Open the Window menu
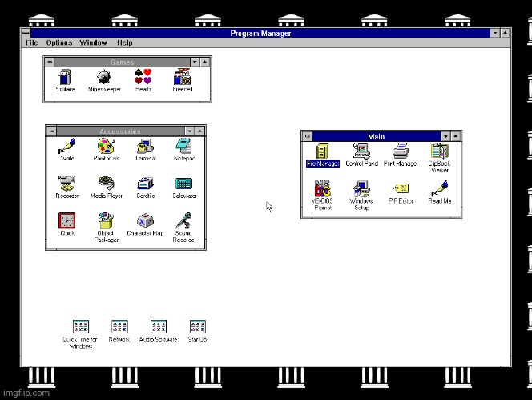 pos(93,42)
